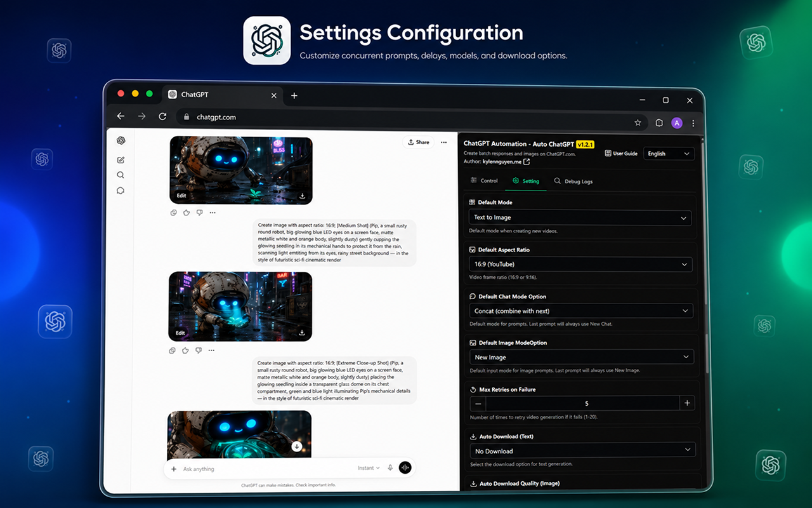The image size is (812, 508).
Task: Click the Share button
Action: [418, 142]
